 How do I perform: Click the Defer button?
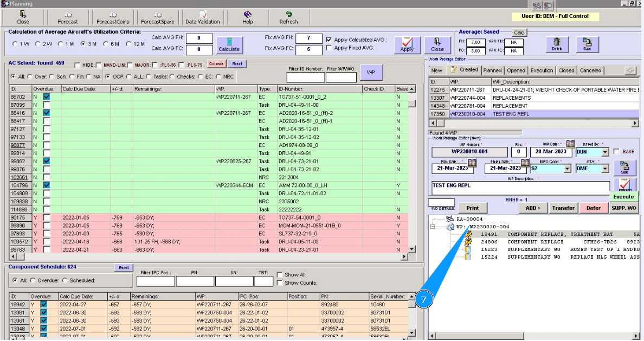[x=593, y=208]
